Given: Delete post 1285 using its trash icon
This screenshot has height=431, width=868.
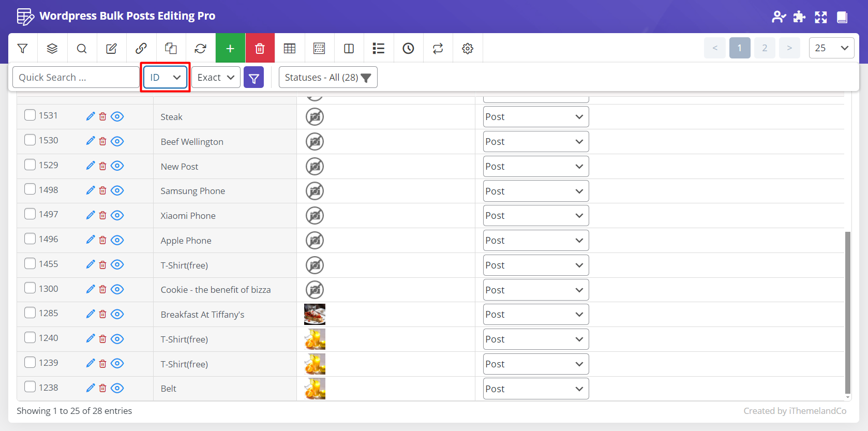Looking at the screenshot, I should tap(103, 314).
